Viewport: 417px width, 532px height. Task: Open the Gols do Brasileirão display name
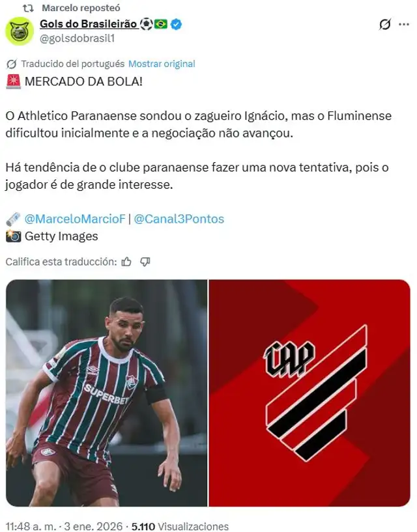[89, 23]
